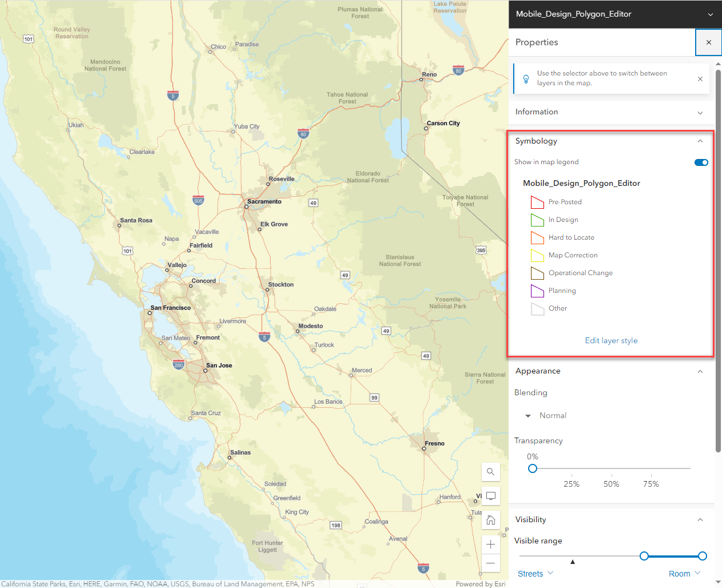
Task: Select the Hard to Locate orange legend symbol
Action: pyautogui.click(x=537, y=237)
